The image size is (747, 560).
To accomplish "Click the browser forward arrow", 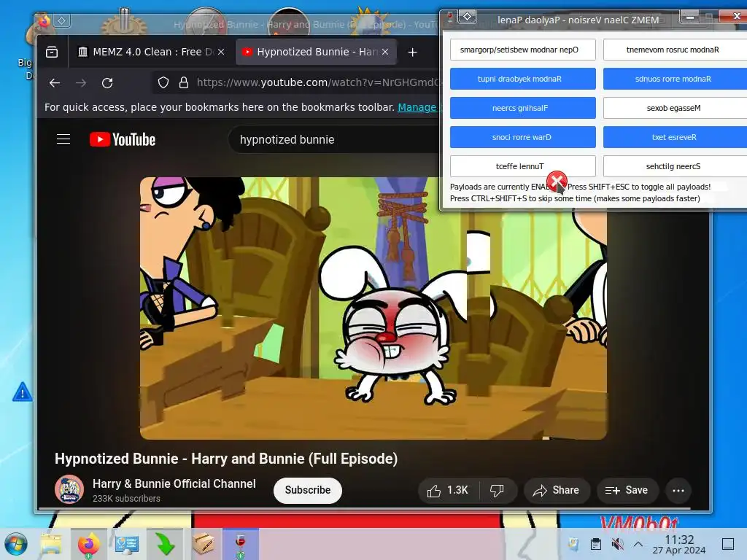I will pyautogui.click(x=81, y=83).
